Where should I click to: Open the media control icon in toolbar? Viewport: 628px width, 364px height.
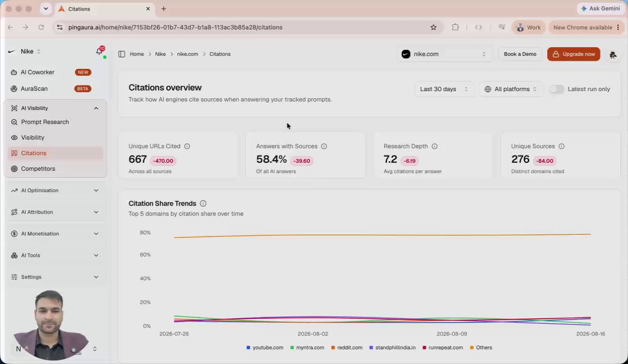tap(502, 27)
